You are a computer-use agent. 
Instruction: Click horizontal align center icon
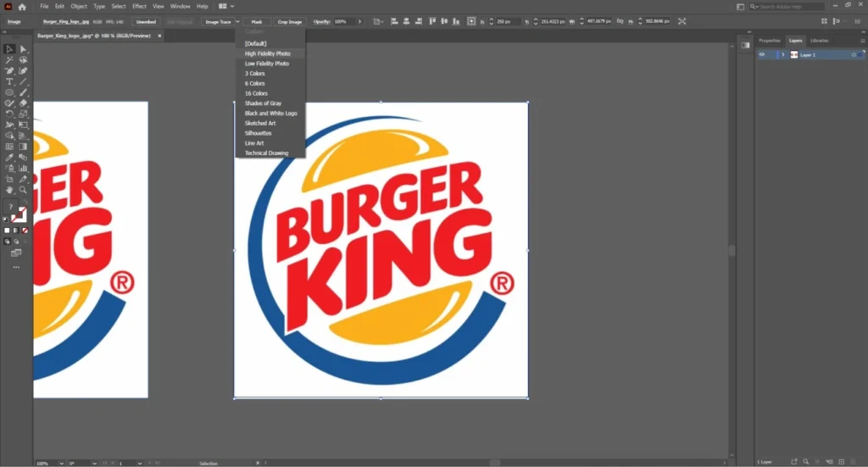(x=406, y=21)
